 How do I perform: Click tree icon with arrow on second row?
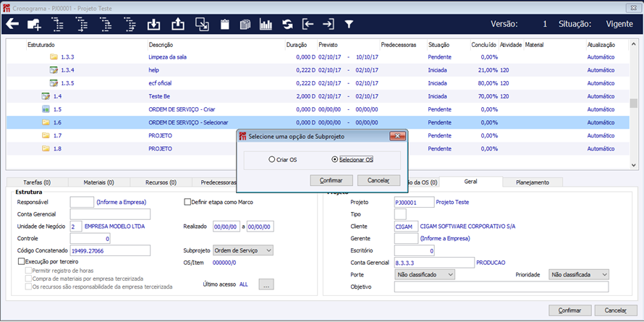coord(57,25)
